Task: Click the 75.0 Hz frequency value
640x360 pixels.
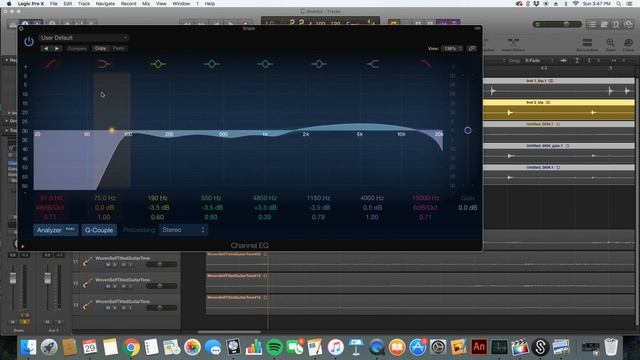Action: (104, 198)
